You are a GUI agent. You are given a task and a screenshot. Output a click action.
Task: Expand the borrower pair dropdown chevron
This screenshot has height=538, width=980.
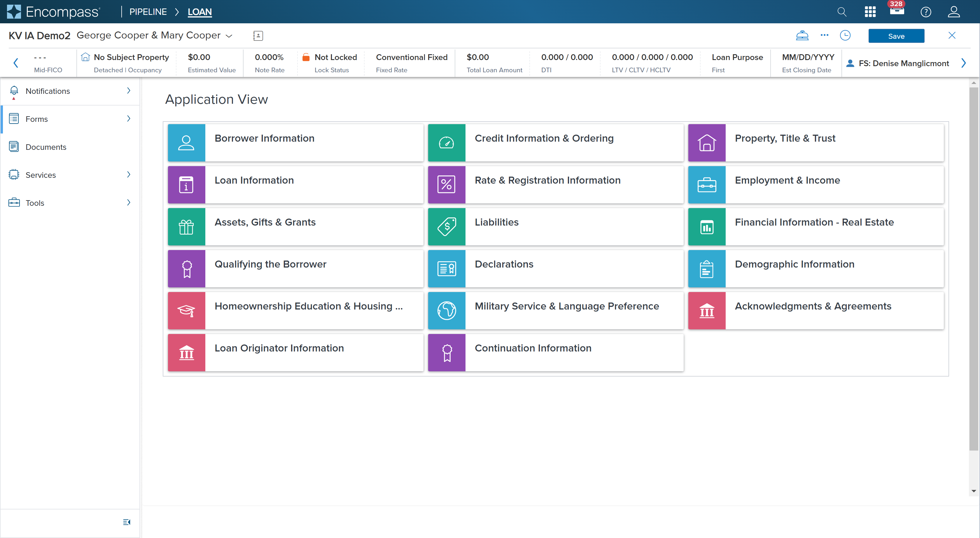pos(229,36)
